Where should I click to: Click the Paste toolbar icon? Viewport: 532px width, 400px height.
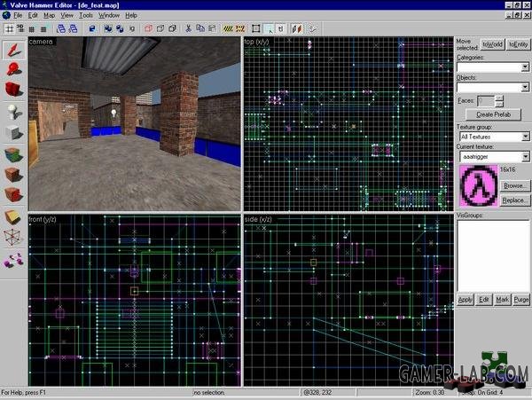pos(212,29)
